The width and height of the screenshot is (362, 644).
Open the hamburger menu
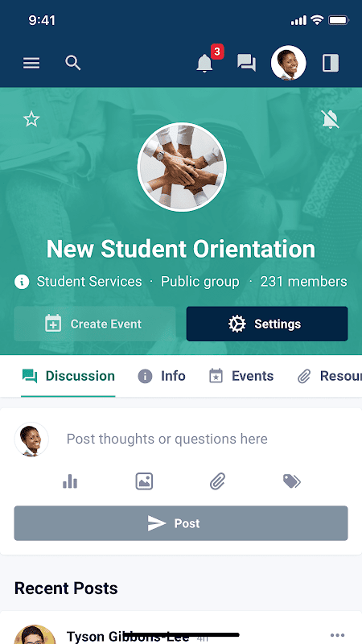point(31,63)
